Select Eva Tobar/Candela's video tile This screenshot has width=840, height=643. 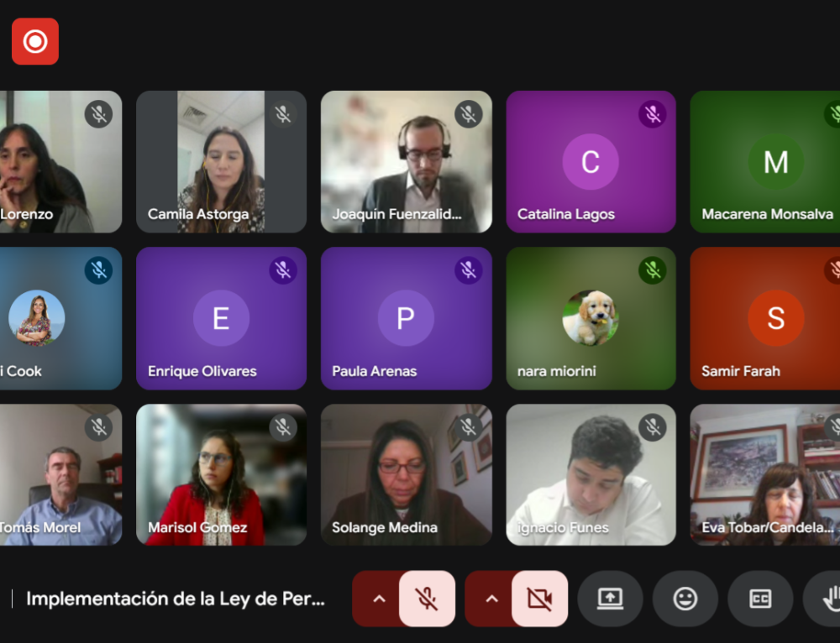click(765, 475)
